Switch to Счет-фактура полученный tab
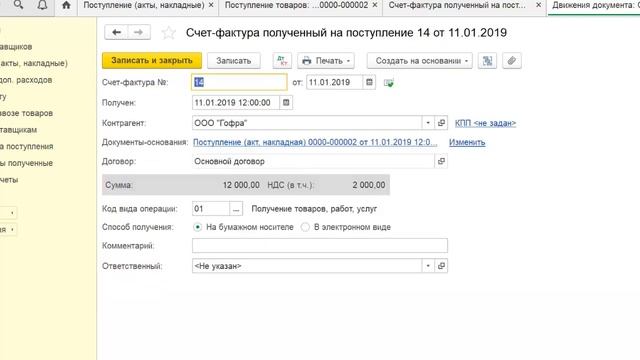Image resolution: width=640 pixels, height=360 pixels. click(457, 5)
